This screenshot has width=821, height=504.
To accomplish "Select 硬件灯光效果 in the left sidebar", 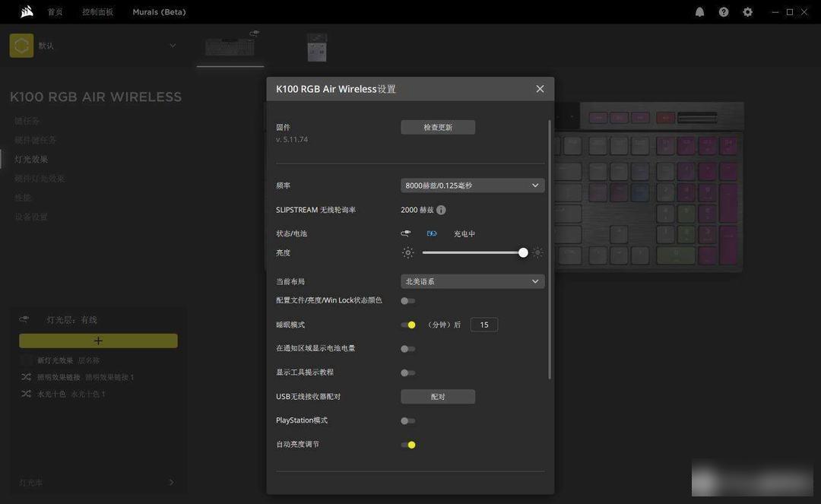I will (40, 179).
